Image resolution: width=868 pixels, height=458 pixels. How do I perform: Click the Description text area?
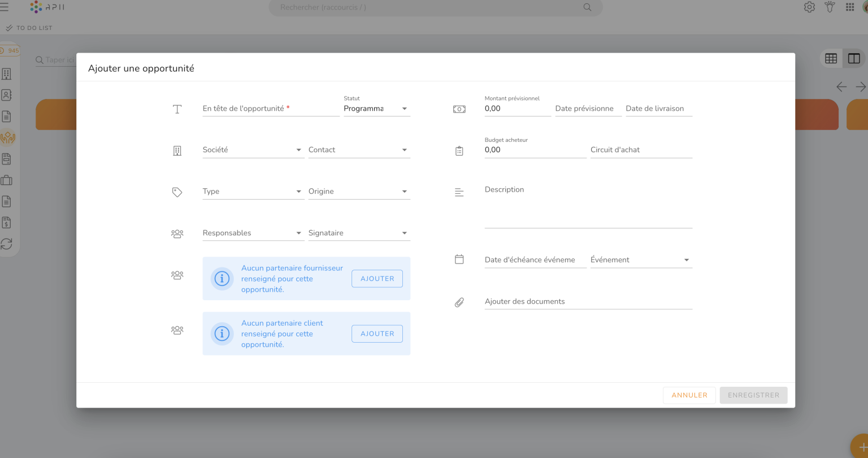click(588, 206)
